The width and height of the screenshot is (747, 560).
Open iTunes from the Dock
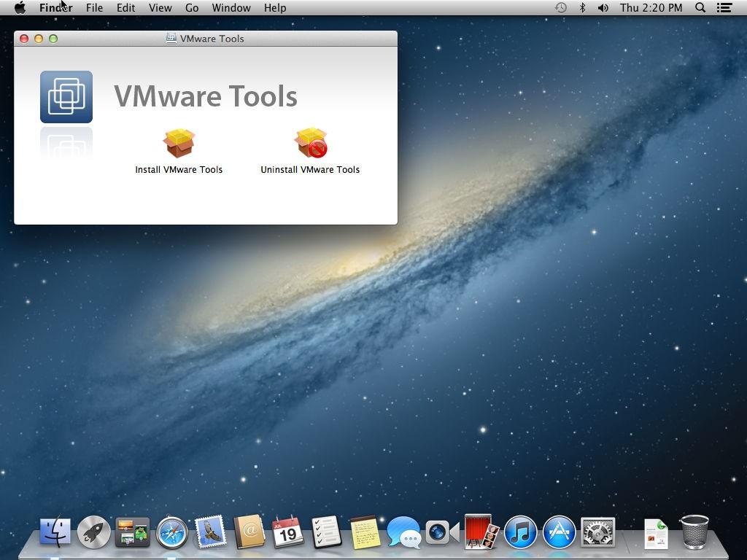click(x=520, y=532)
